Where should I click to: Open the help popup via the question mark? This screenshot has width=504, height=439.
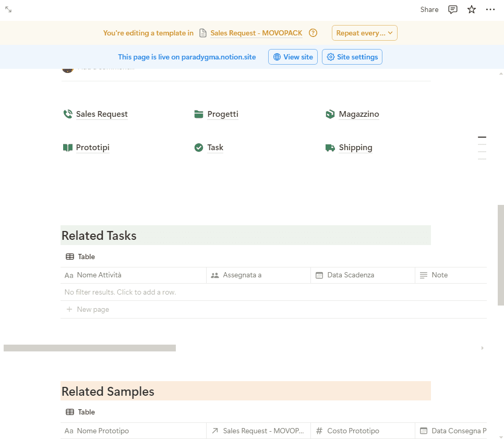click(313, 32)
